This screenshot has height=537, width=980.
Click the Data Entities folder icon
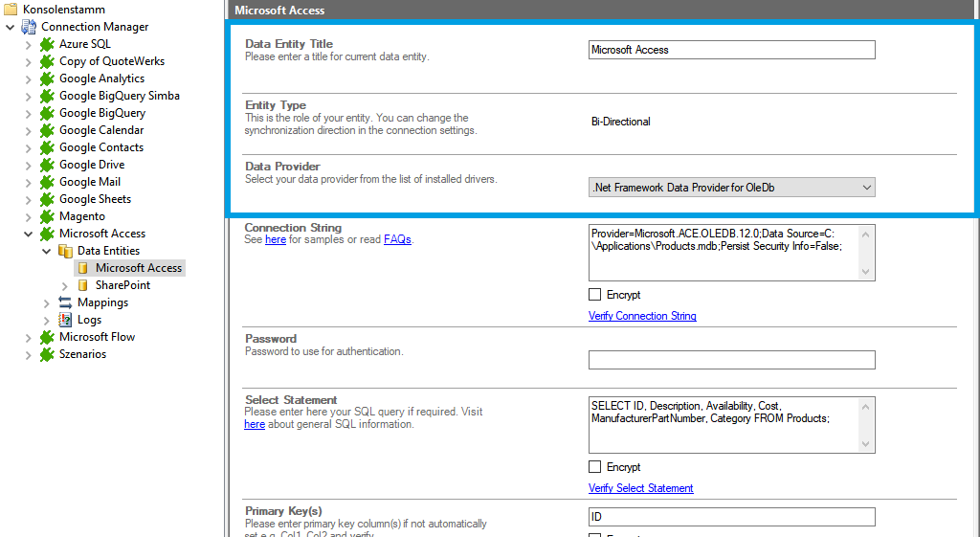tap(65, 251)
